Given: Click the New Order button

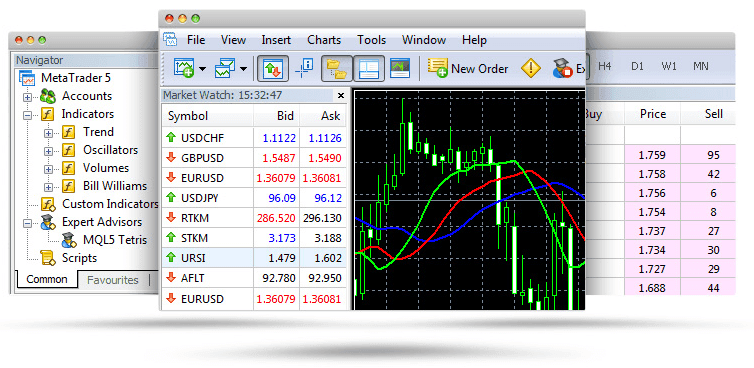Looking at the screenshot, I should click(468, 68).
